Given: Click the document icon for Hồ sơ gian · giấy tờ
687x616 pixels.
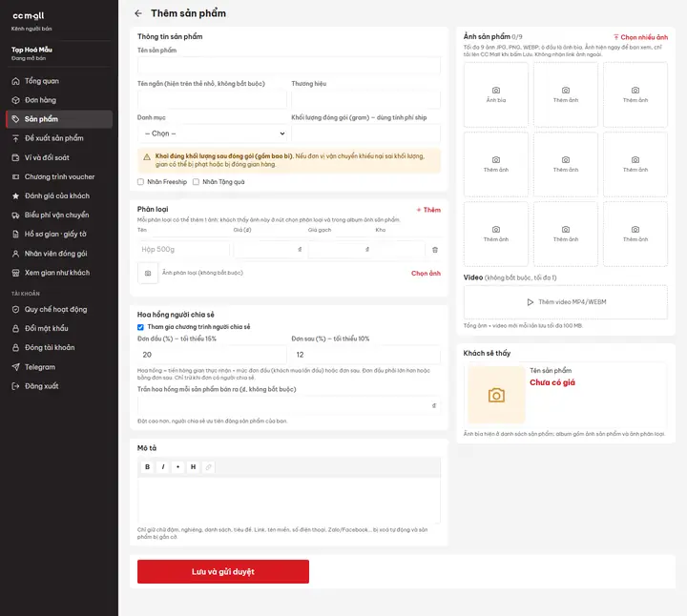Looking at the screenshot, I should (x=16, y=235).
